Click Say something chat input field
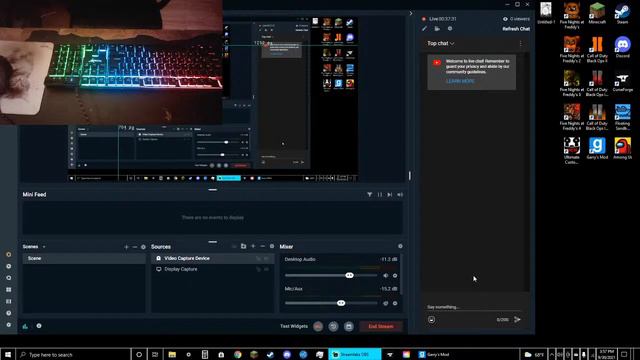 [x=473, y=307]
